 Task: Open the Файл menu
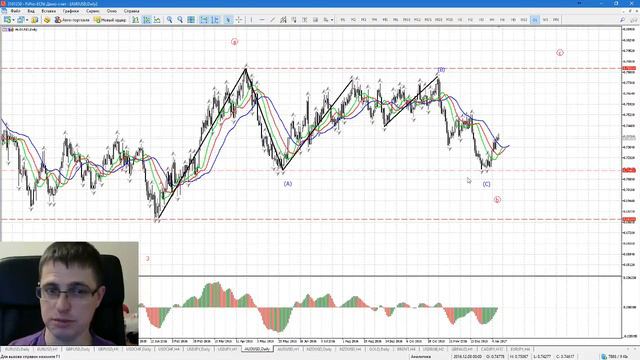(x=16, y=11)
